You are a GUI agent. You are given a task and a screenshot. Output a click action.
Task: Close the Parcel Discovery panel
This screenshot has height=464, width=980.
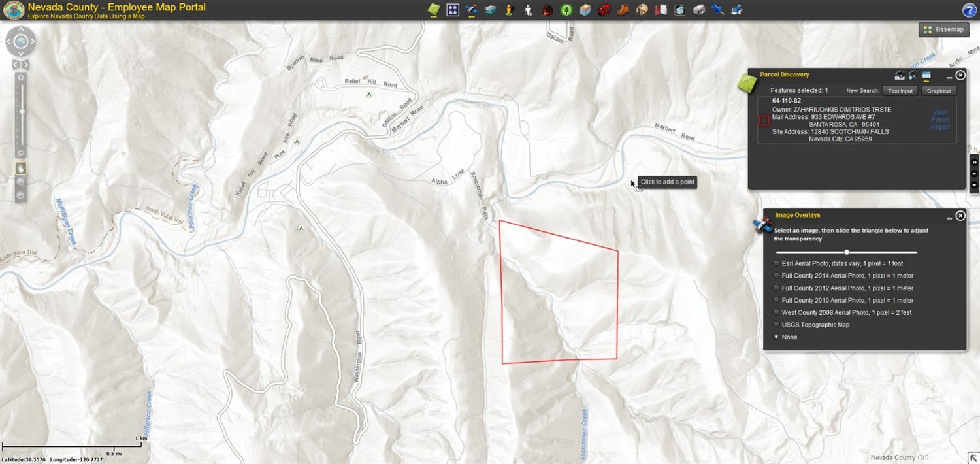click(x=960, y=75)
